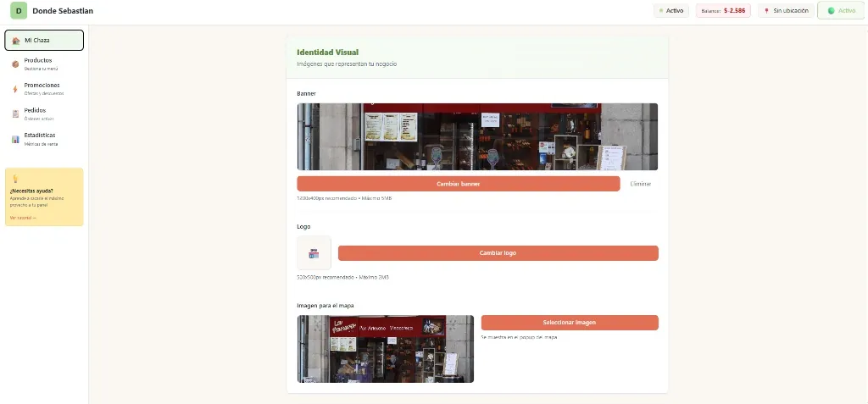Click the text Se muestra en el popup
The width and height of the screenshot is (868, 404).
[x=519, y=337]
